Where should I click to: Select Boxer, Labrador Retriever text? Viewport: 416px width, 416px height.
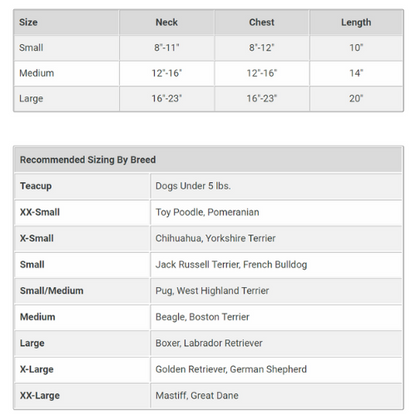209,343
